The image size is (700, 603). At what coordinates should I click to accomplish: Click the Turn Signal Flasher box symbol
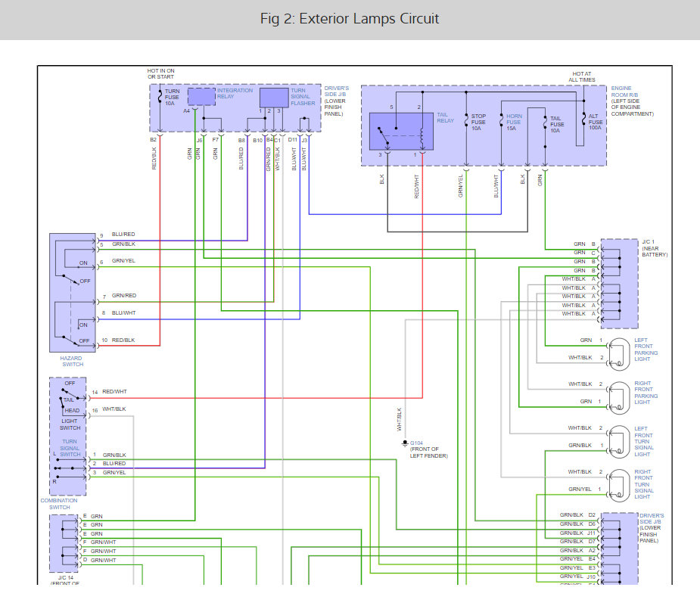point(274,98)
